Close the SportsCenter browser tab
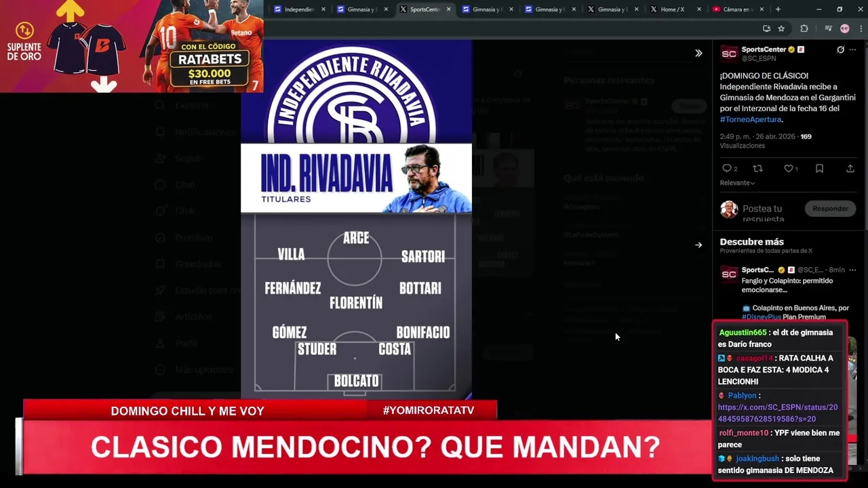This screenshot has width=868, height=488. 448,9
